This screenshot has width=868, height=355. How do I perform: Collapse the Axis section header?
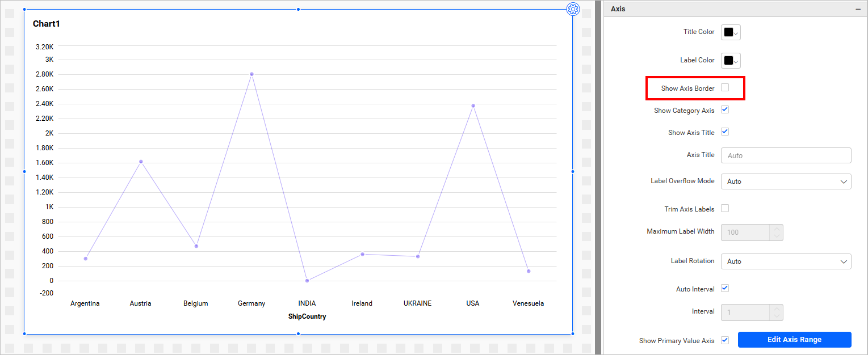857,9
